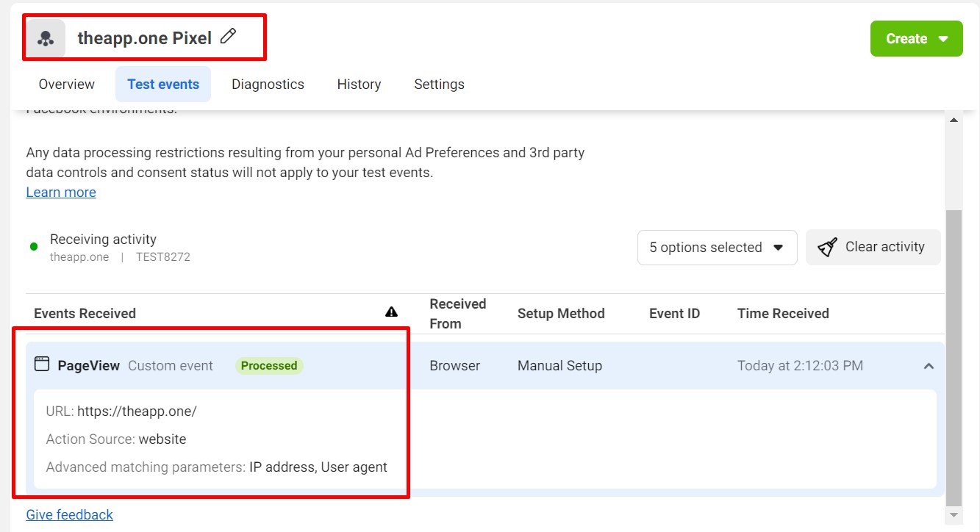Image resolution: width=980 pixels, height=532 pixels.
Task: Click the pixel dataset icon beside the name
Action: [x=46, y=38]
